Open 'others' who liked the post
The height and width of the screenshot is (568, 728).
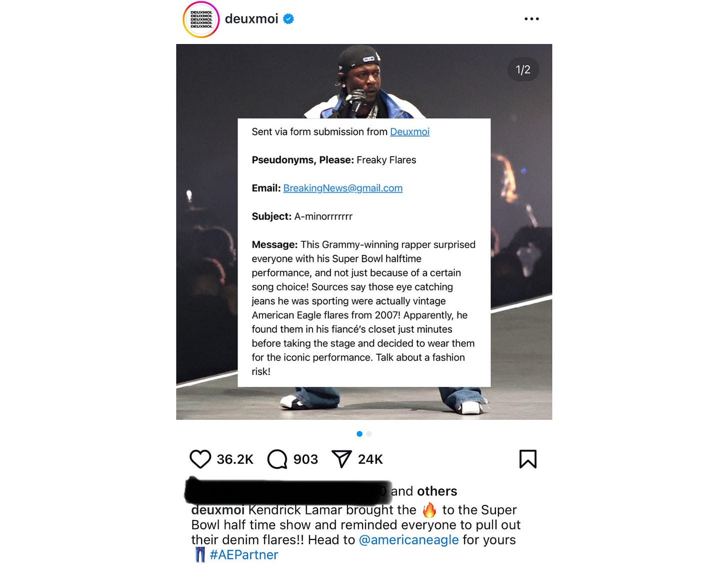(x=437, y=491)
